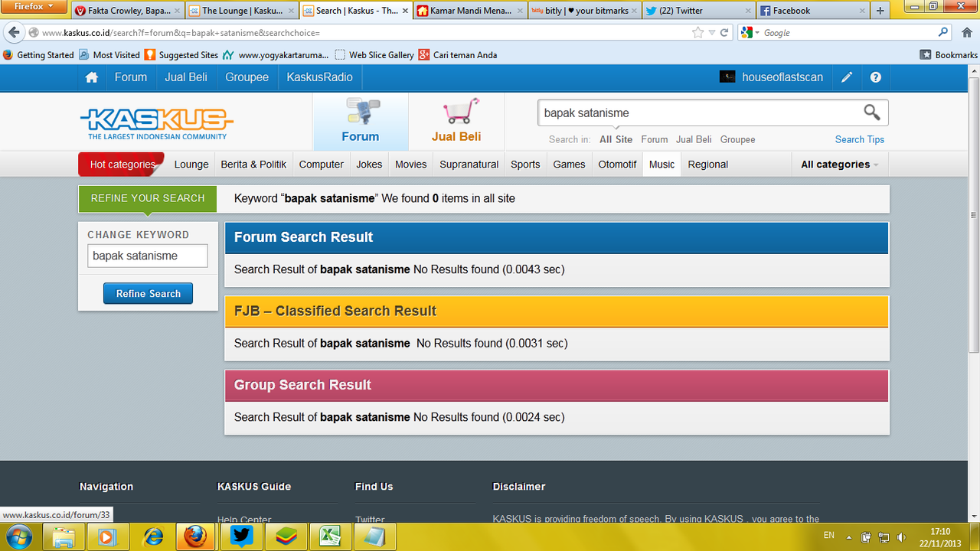The width and height of the screenshot is (980, 551).
Task: Click Hot categories button
Action: tap(122, 165)
